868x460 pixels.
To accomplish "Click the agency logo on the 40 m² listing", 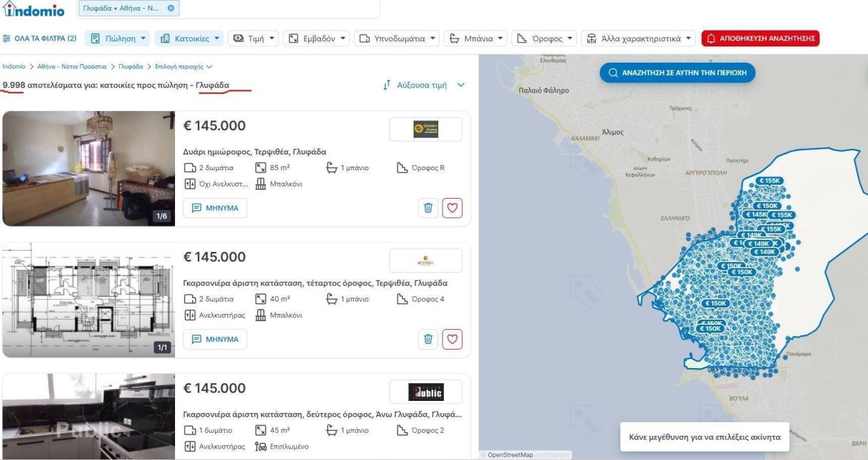I will pyautogui.click(x=425, y=261).
